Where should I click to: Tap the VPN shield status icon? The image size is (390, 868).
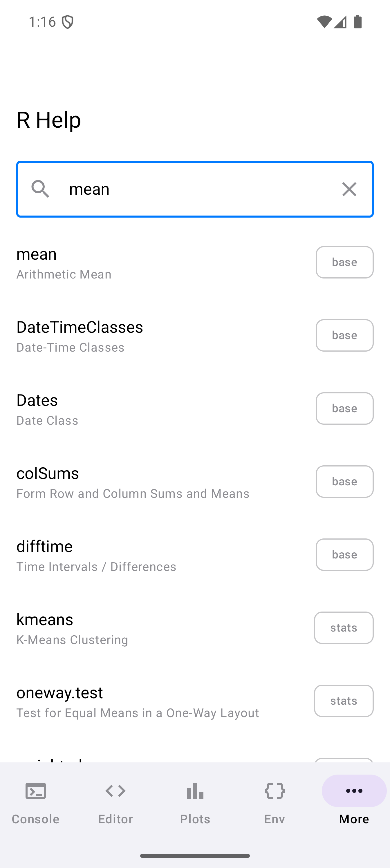click(x=68, y=22)
